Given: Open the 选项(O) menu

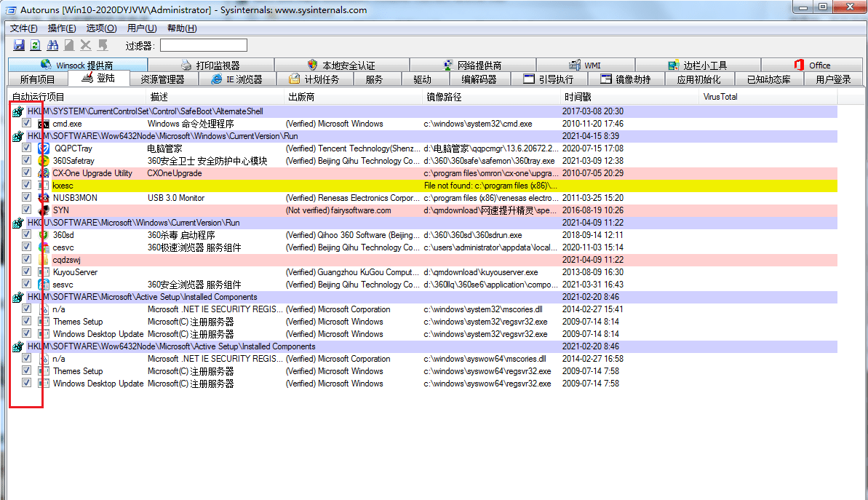Looking at the screenshot, I should [x=101, y=28].
